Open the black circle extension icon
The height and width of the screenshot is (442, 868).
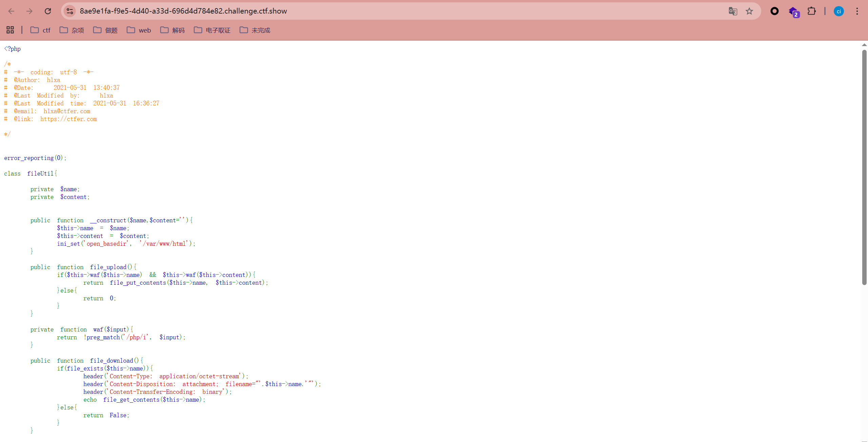[774, 11]
